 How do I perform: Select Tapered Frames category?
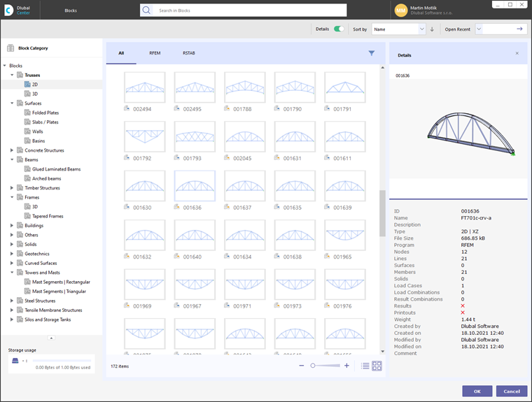click(48, 216)
